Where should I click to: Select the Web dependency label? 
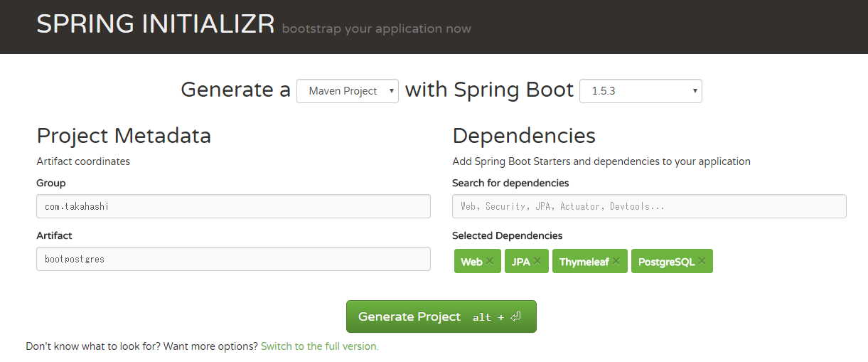coord(471,262)
